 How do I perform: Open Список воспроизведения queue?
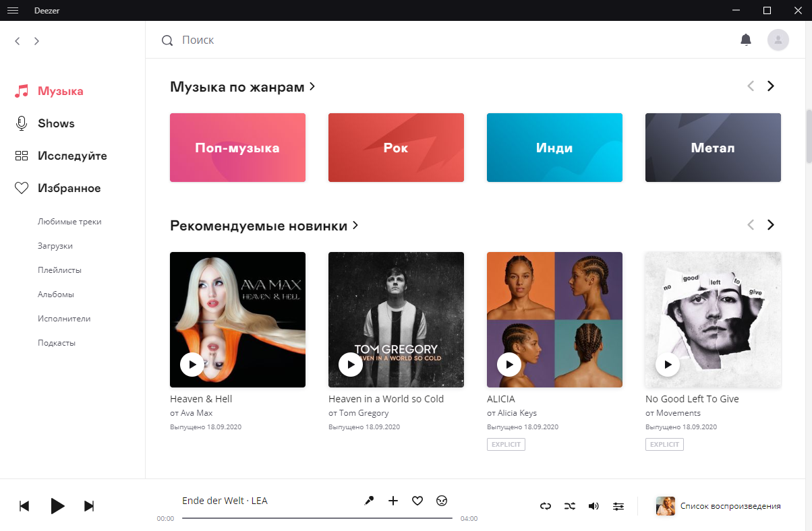(x=730, y=506)
